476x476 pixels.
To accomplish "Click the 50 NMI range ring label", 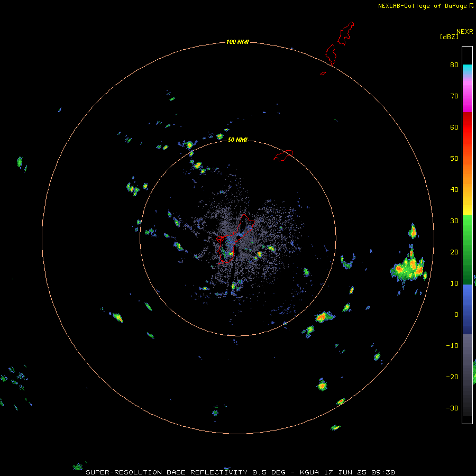I will tap(237, 140).
